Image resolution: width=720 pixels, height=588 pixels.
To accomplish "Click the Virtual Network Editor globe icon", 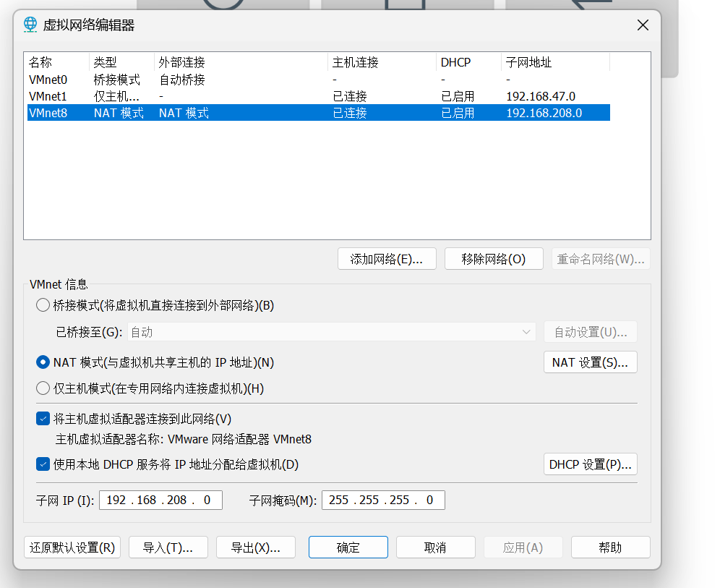I will click(x=31, y=25).
